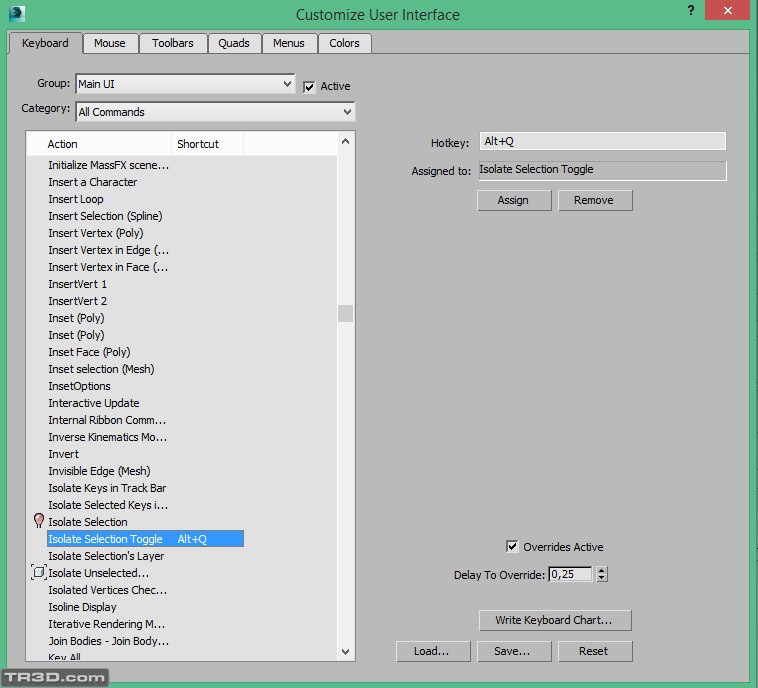Switch to the Colors tab

344,43
